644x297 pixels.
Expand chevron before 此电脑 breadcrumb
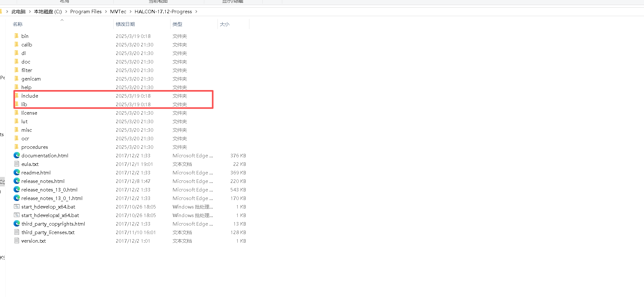7,11
